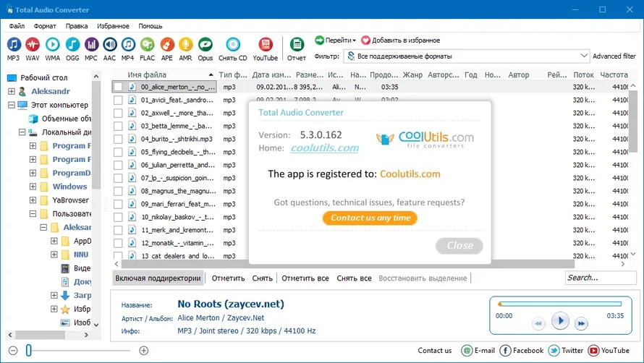Collapse the Пользователи folder node
The width and height of the screenshot is (644, 363).
pyautogui.click(x=33, y=213)
